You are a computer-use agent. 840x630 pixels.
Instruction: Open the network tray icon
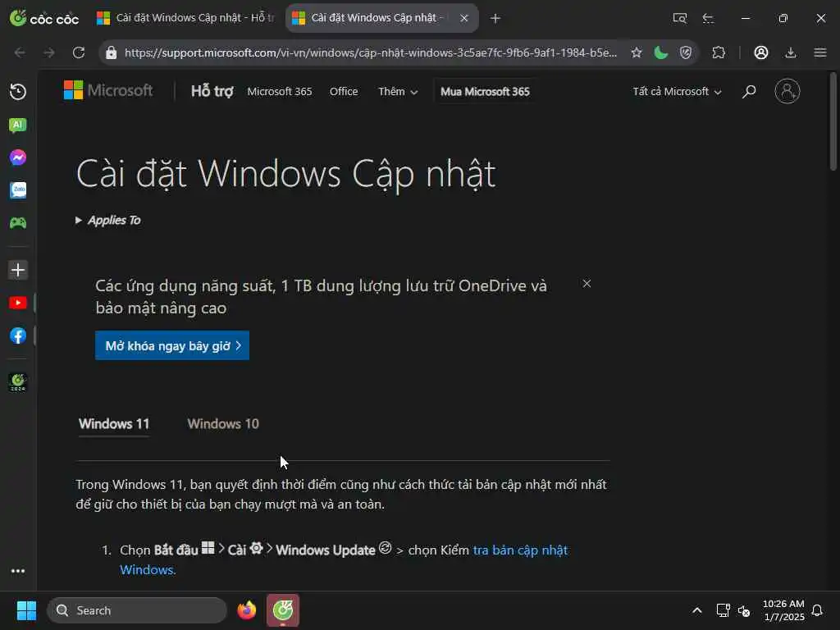pos(724,610)
